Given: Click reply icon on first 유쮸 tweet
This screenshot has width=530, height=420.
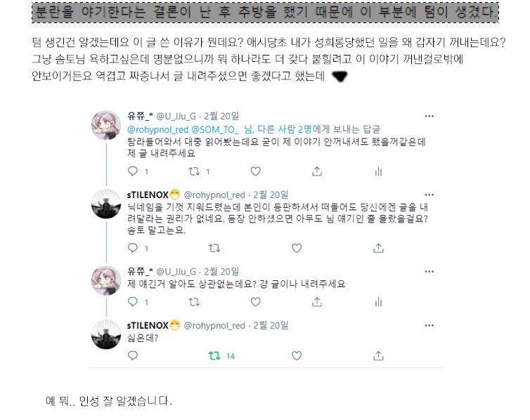Looking at the screenshot, I should tap(133, 171).
